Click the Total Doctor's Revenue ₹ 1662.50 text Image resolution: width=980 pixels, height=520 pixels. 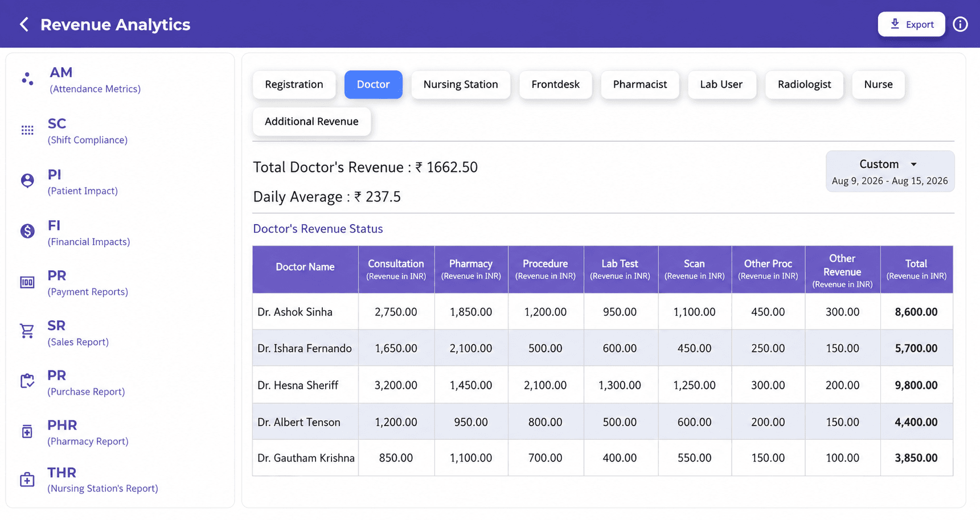(365, 167)
